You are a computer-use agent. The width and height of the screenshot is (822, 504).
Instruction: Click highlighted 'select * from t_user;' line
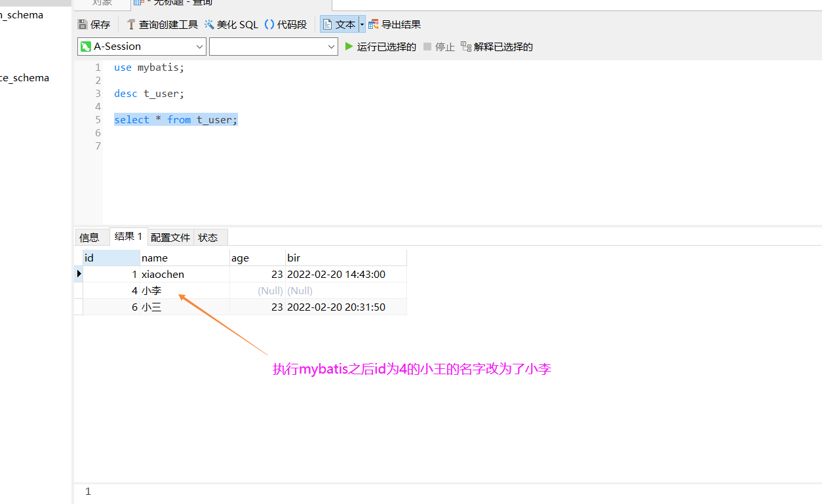[176, 119]
